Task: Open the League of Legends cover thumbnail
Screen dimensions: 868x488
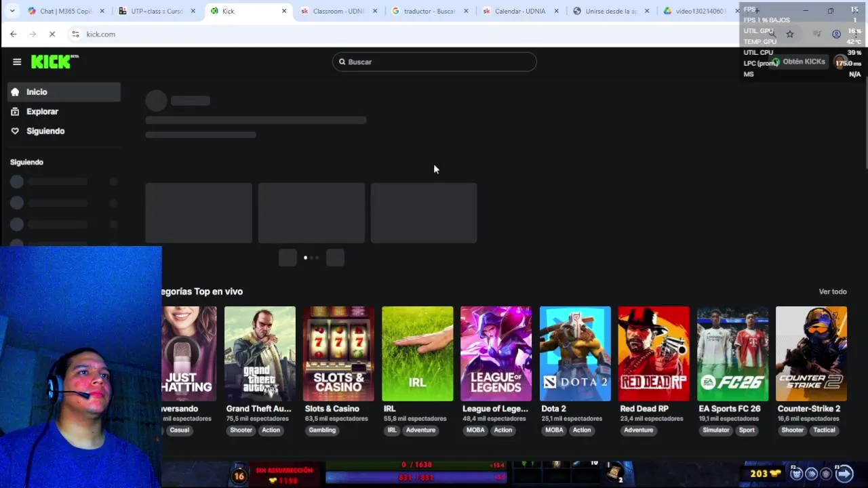Action: pyautogui.click(x=496, y=354)
